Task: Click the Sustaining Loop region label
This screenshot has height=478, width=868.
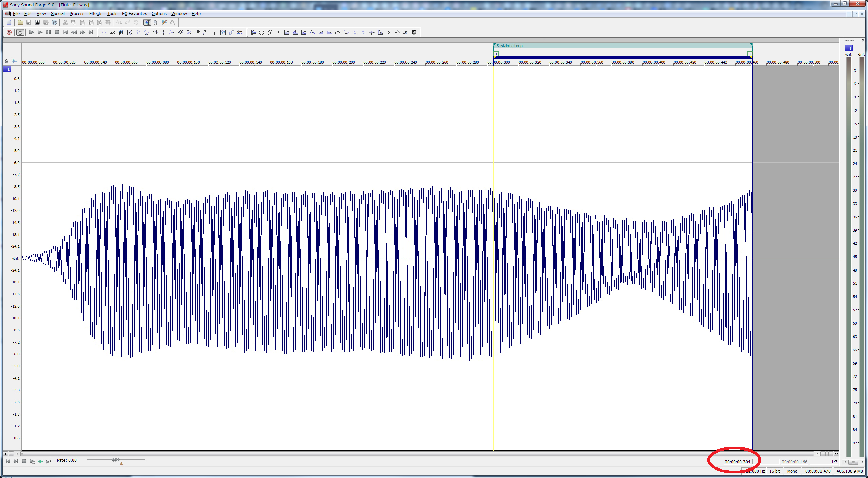Action: click(x=509, y=46)
